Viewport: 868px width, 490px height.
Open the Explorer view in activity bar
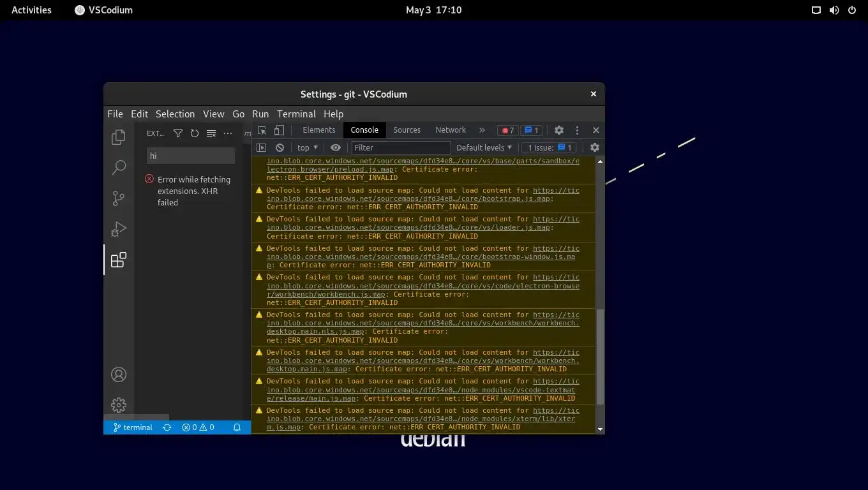tap(119, 137)
